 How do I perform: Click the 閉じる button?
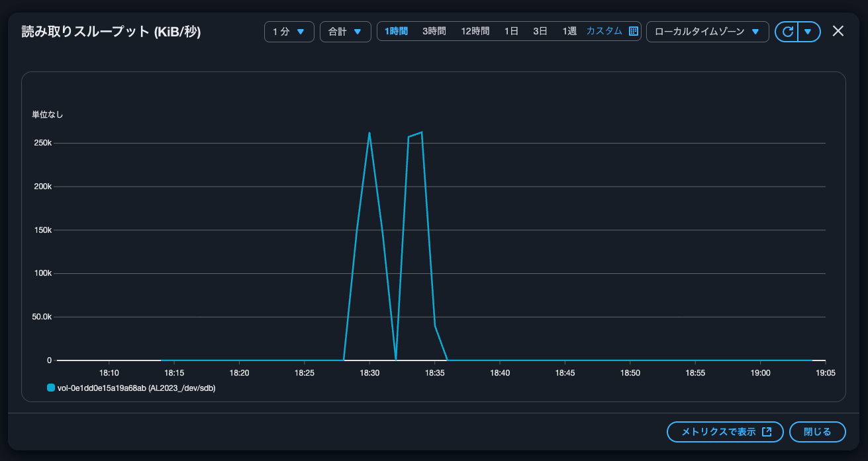[x=817, y=432]
